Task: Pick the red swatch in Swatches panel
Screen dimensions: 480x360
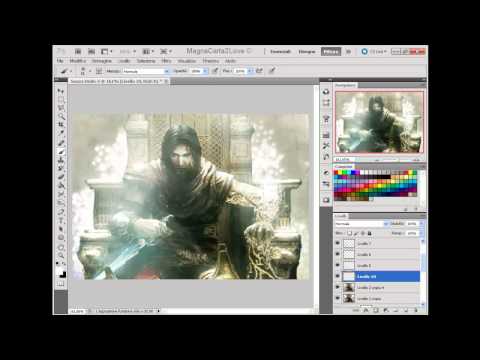Action: coord(337,173)
